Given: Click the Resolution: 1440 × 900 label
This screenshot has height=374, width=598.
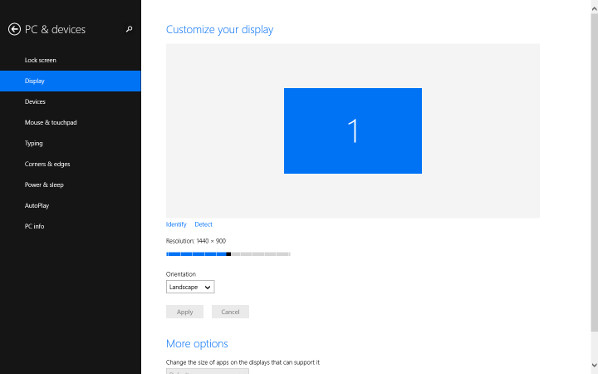Looking at the screenshot, I should click(x=196, y=241).
